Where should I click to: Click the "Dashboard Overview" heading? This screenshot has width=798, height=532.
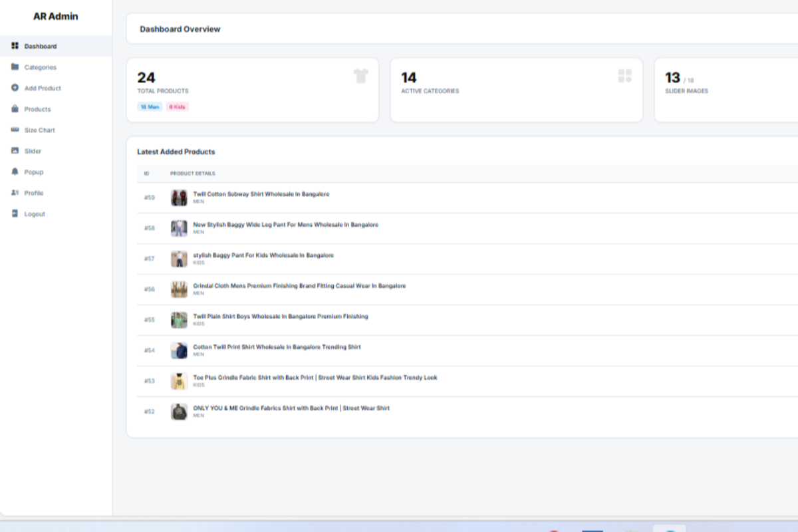(x=180, y=29)
